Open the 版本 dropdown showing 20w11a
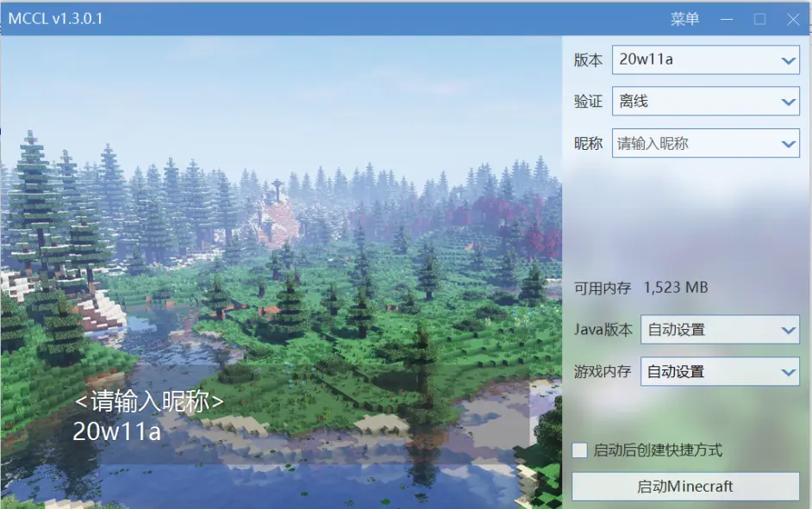The height and width of the screenshot is (509, 812). coord(706,59)
